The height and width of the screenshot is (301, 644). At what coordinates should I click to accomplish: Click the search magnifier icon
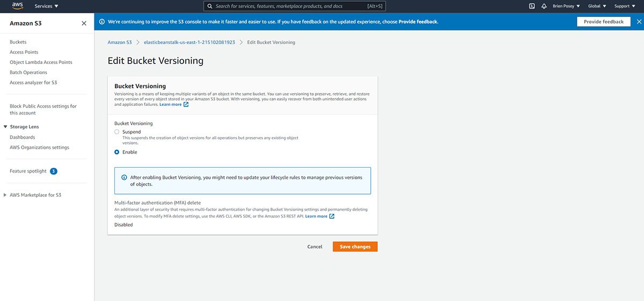[x=209, y=6]
